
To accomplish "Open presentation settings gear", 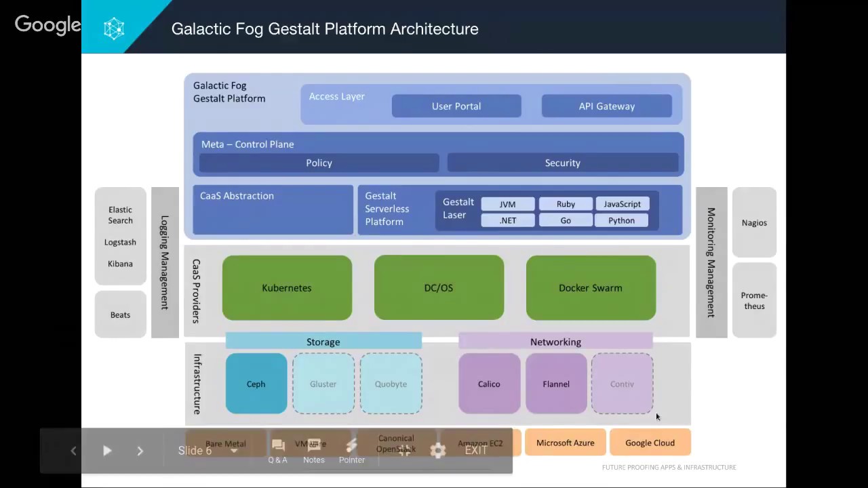I will pyautogui.click(x=438, y=451).
